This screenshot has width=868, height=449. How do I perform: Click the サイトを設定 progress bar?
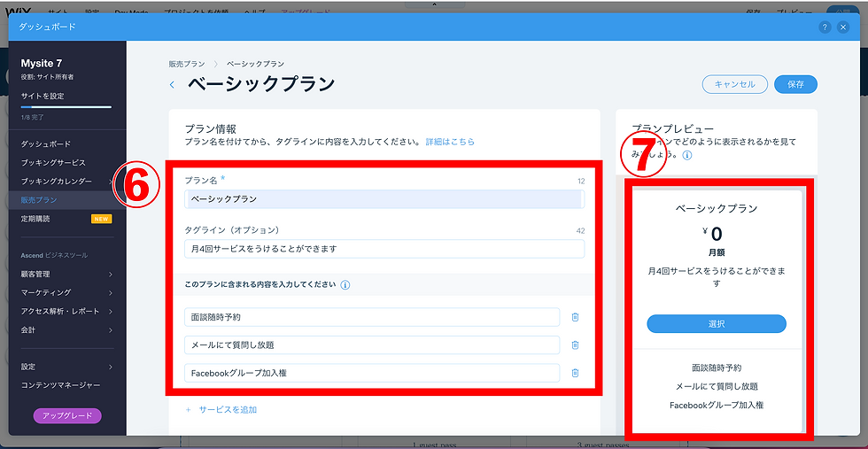pos(66,107)
